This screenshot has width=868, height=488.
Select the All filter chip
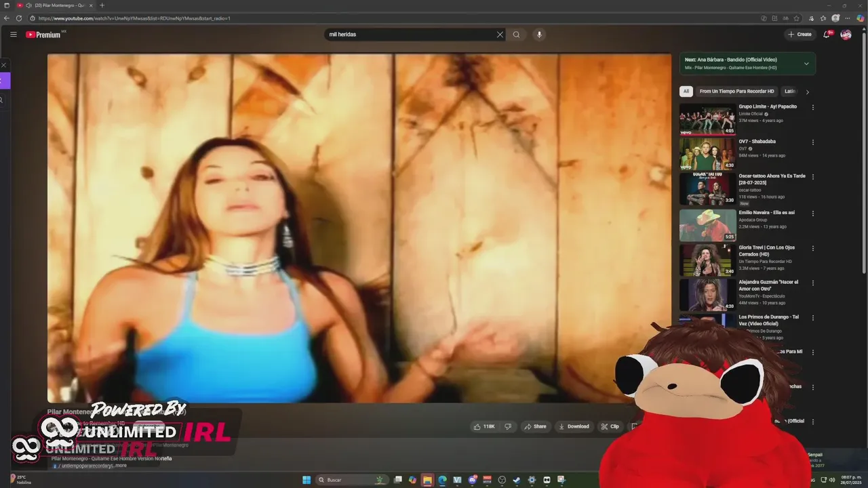coord(686,91)
